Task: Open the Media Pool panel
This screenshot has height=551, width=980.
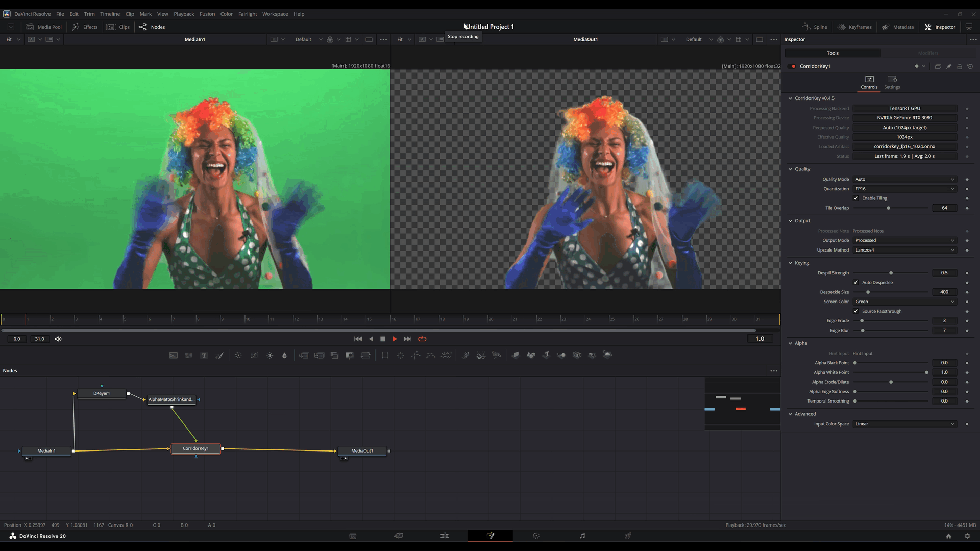Action: click(44, 27)
